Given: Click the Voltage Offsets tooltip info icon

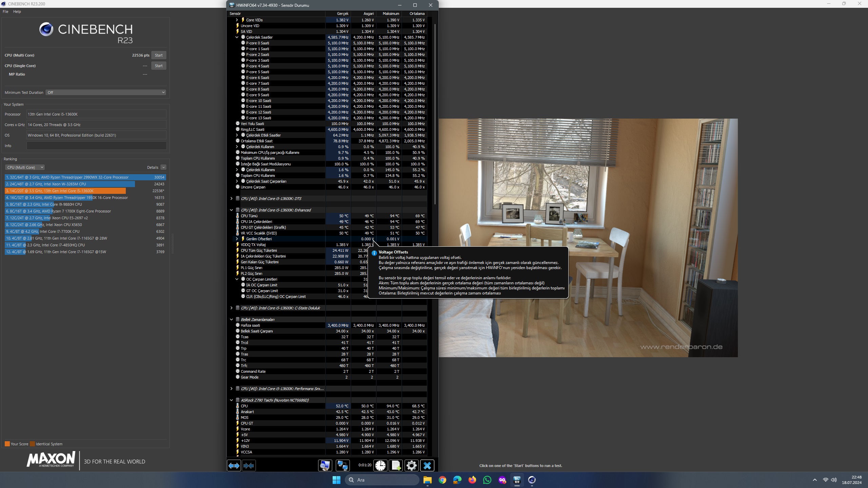Looking at the screenshot, I should pyautogui.click(x=374, y=253).
